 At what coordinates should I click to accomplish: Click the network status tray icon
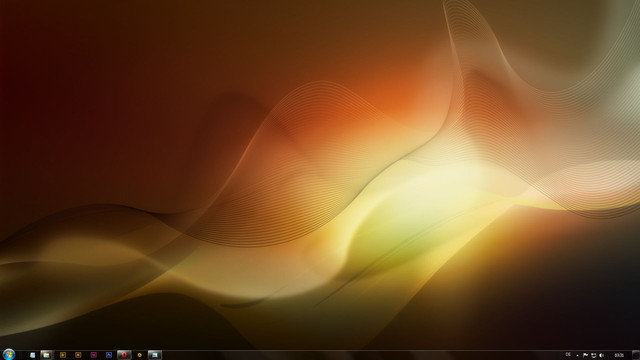[x=593, y=355]
